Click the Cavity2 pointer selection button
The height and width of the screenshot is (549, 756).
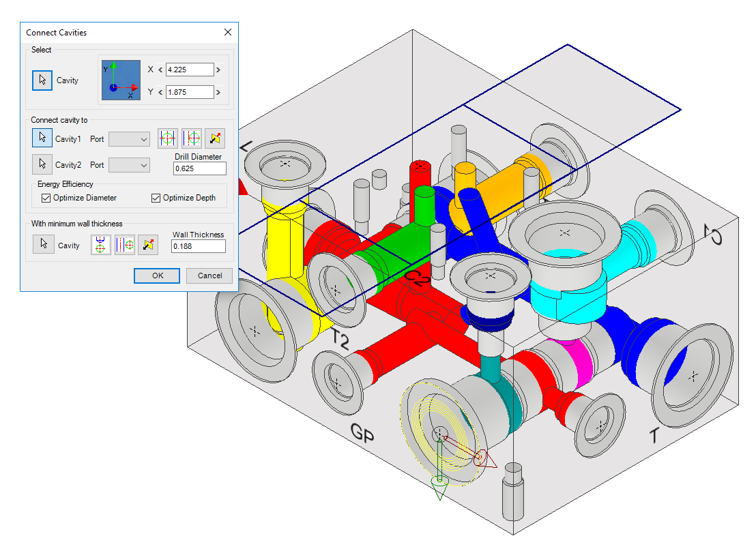pyautogui.click(x=42, y=164)
